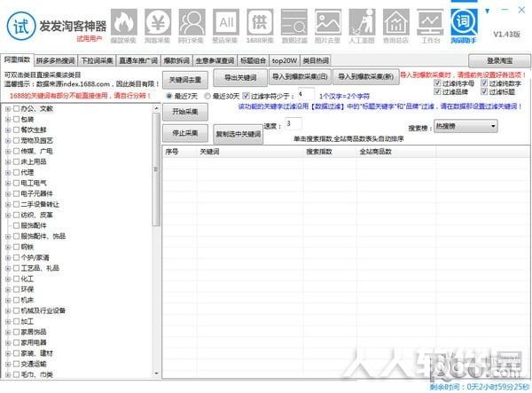Click the 导出关键词 button
Viewport: 532px width, 393px height.
(240, 78)
